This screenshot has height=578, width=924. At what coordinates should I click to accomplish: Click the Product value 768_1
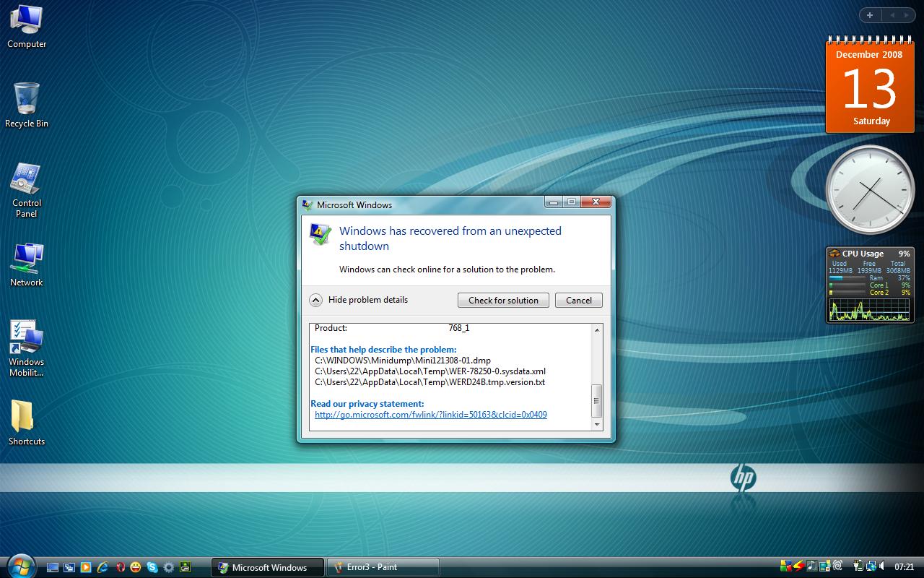[458, 328]
